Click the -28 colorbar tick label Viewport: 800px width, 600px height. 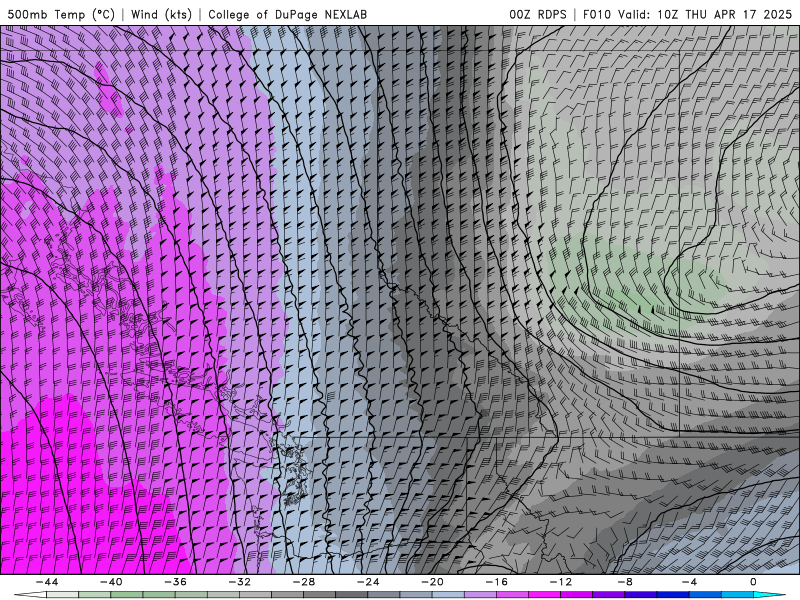click(304, 582)
